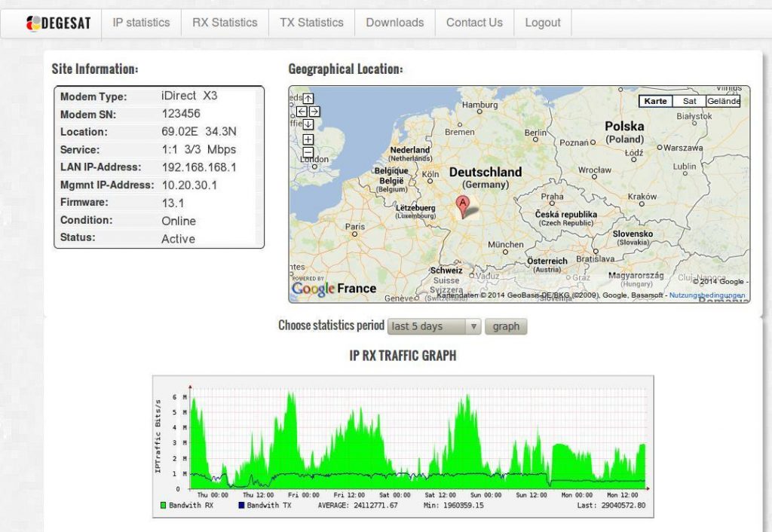Select the LAN IP-Address 192.168.168.1
Viewport: 772px width, 532px height.
pyautogui.click(x=199, y=167)
